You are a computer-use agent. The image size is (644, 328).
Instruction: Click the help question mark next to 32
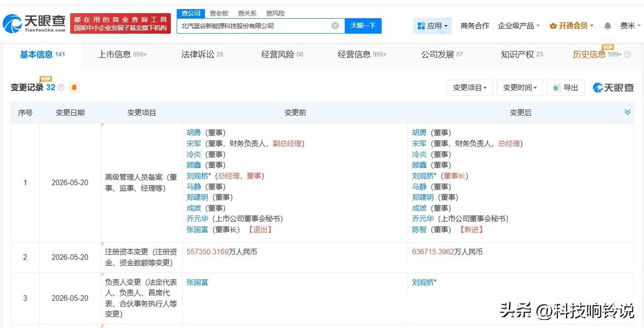61,88
